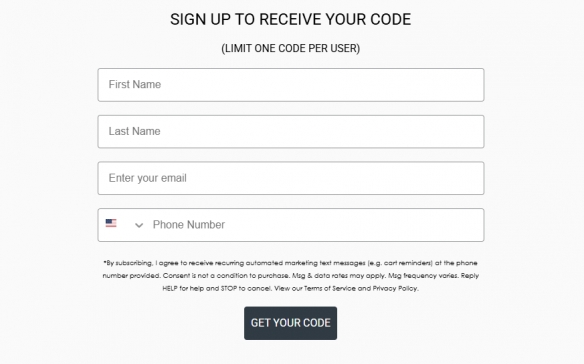This screenshot has width=584, height=364.
Task: Click the word HELP in the disclaimer
Action: [x=170, y=288]
